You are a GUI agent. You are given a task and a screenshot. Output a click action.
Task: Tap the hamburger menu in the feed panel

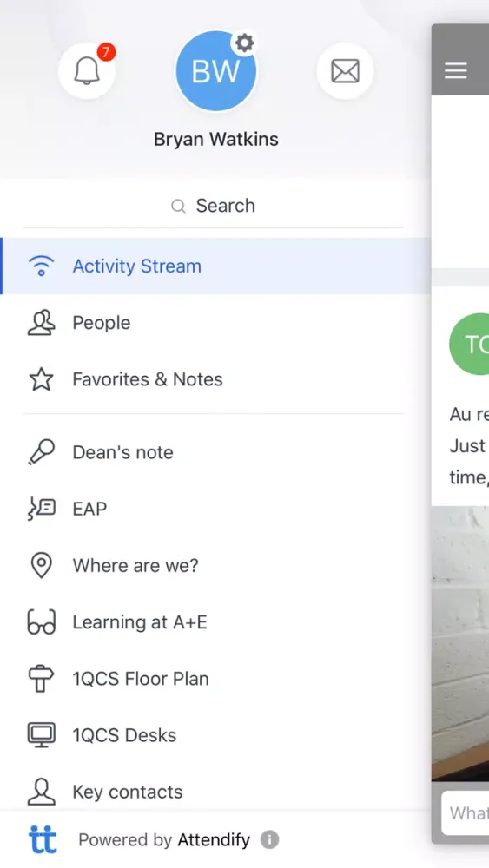(x=456, y=71)
